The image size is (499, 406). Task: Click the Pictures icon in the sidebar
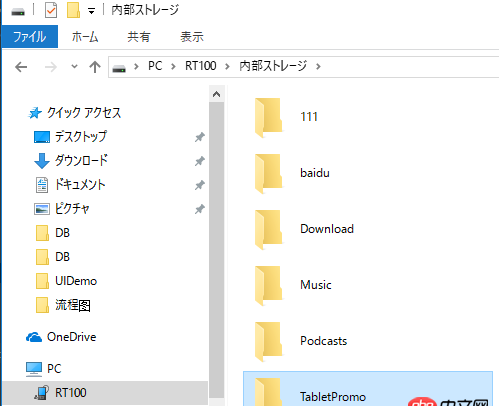point(42,209)
